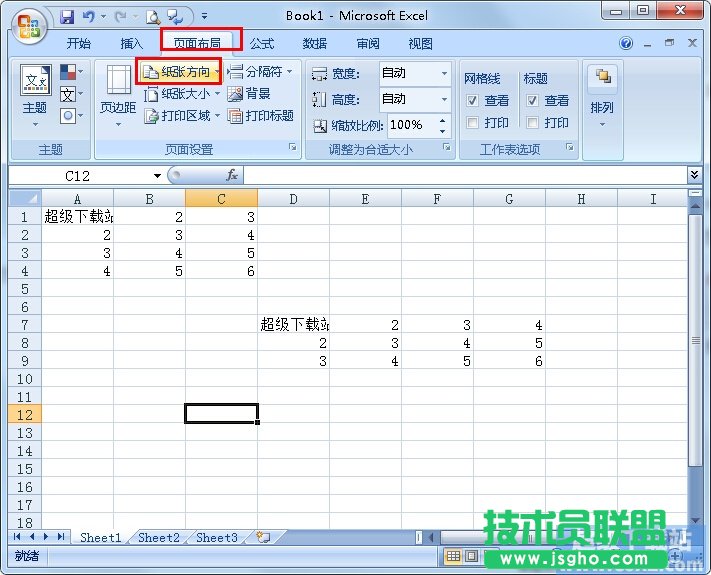Uncheck 查看 under 网格线 (Gridlines)
The width and height of the screenshot is (711, 575).
tap(473, 101)
